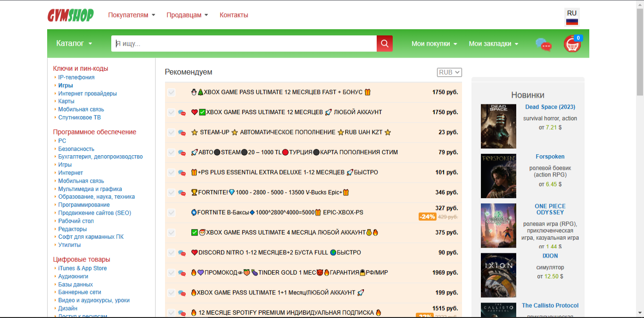Select IP-телефония category
This screenshot has width=644, height=318.
(x=76, y=77)
